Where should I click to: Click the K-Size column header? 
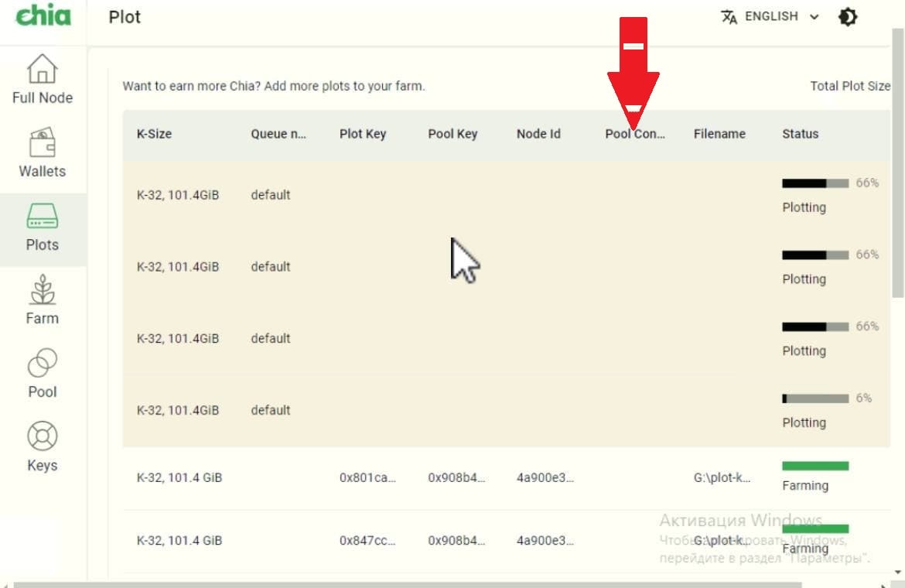(154, 134)
